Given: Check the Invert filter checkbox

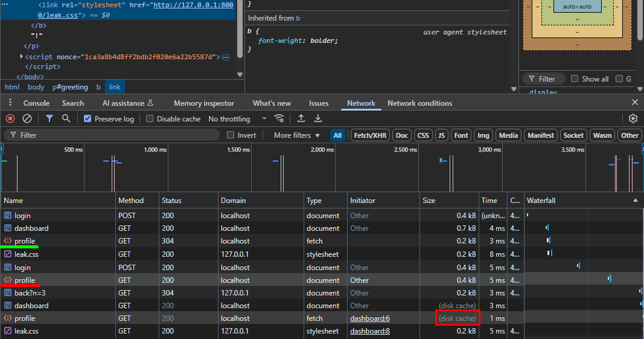Looking at the screenshot, I should click(x=231, y=135).
